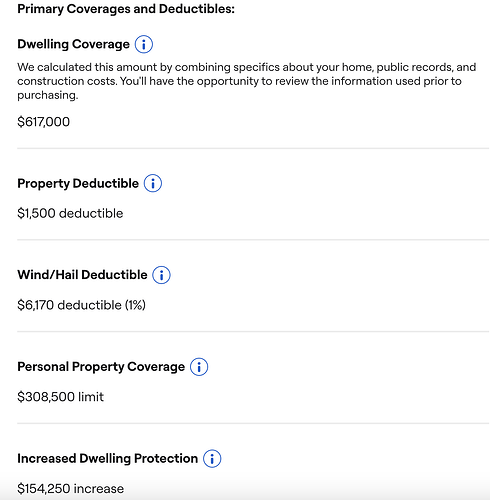The width and height of the screenshot is (490, 500).
Task: Select the $1,500 deductible value
Action: point(70,213)
